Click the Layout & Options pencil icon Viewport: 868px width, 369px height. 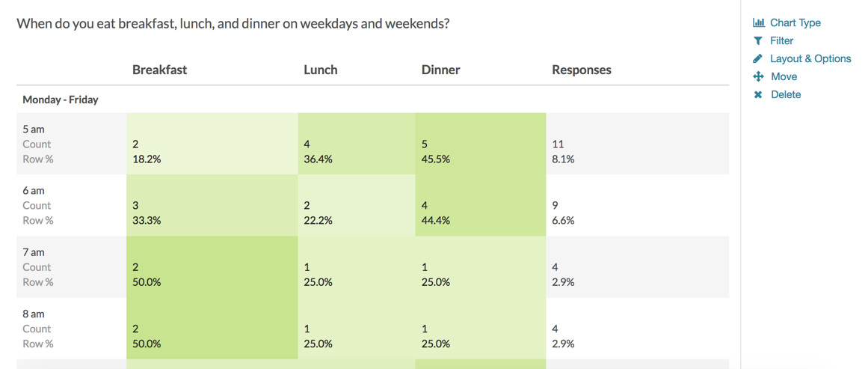(x=758, y=58)
